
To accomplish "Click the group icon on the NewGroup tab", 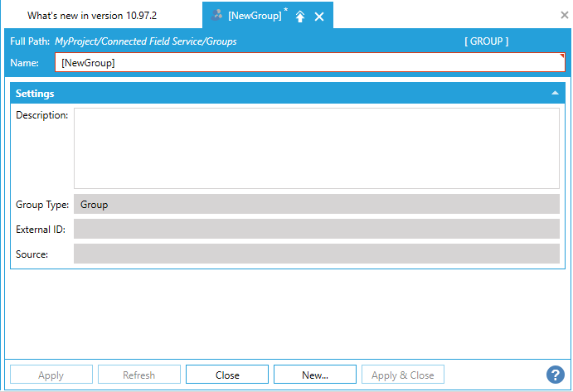I will tap(217, 15).
